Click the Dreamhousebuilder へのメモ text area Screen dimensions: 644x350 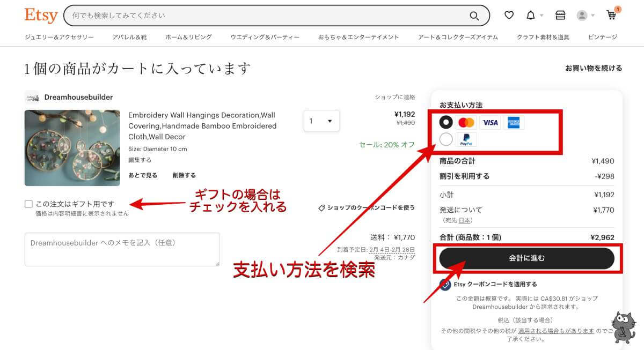(x=122, y=249)
